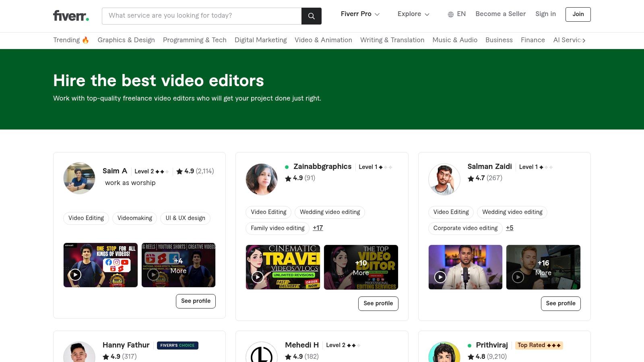Open Zainabbgraphics' See profile page
The width and height of the screenshot is (644, 362).
(x=378, y=303)
